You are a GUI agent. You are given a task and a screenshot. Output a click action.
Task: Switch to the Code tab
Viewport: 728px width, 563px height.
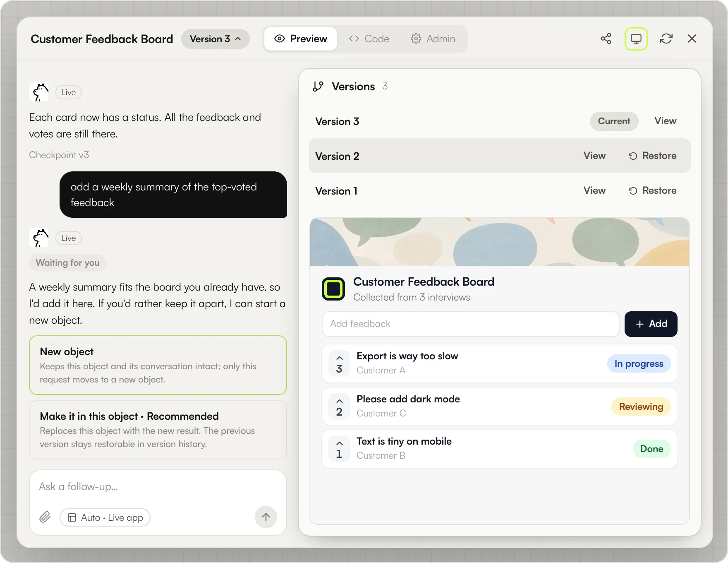369,39
